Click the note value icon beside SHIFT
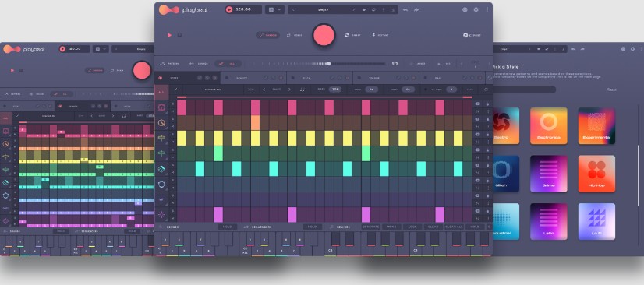This screenshot has height=285, width=644. click(x=303, y=90)
